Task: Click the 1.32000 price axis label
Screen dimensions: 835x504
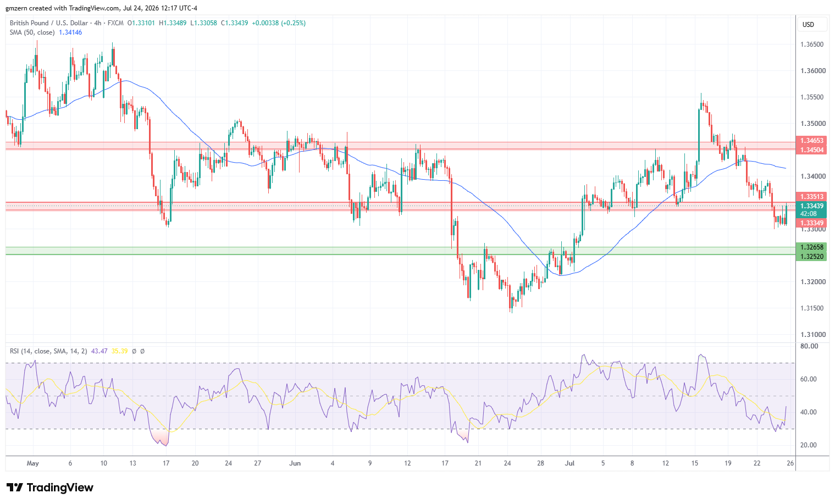Action: point(812,282)
